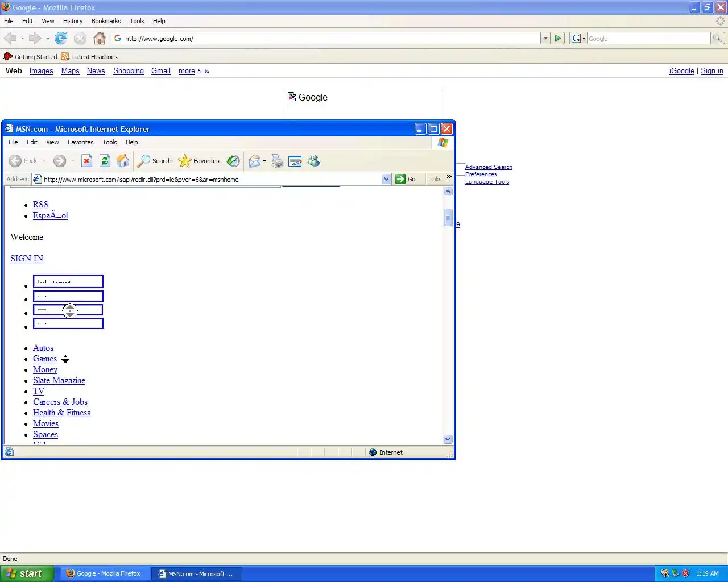
Task: Open Latest Headlines feed bookmark
Action: (89, 57)
